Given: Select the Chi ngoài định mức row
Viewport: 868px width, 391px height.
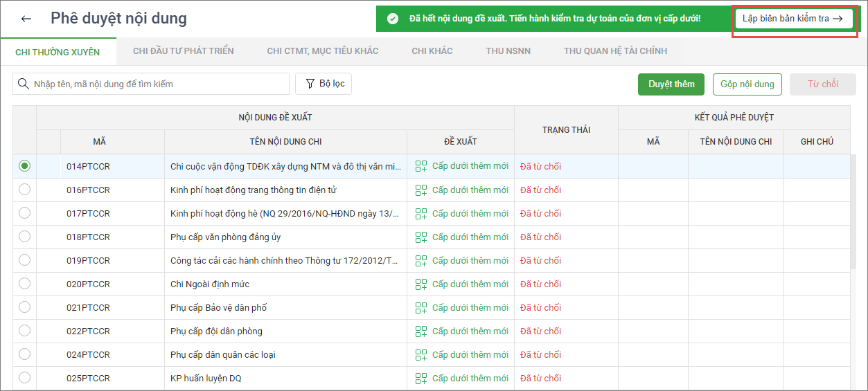Looking at the screenshot, I should tap(209, 284).
